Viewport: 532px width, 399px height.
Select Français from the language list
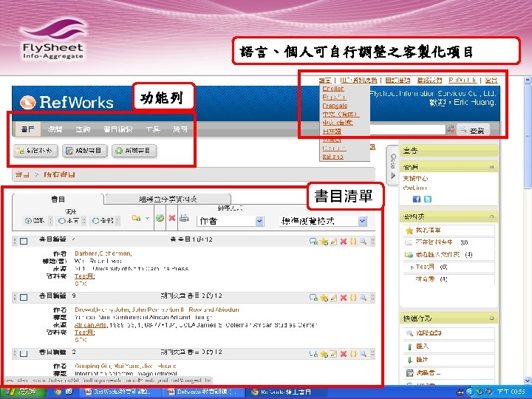click(x=335, y=106)
